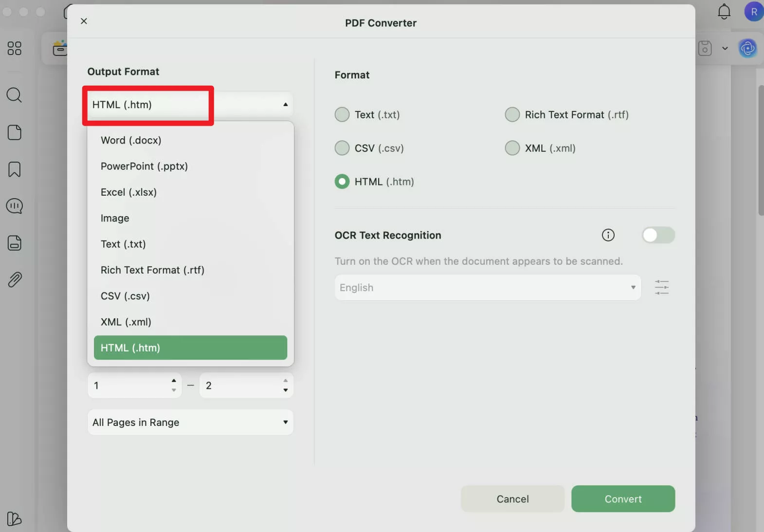Viewport: 764px width, 532px height.
Task: Click the start page number field
Action: click(129, 385)
